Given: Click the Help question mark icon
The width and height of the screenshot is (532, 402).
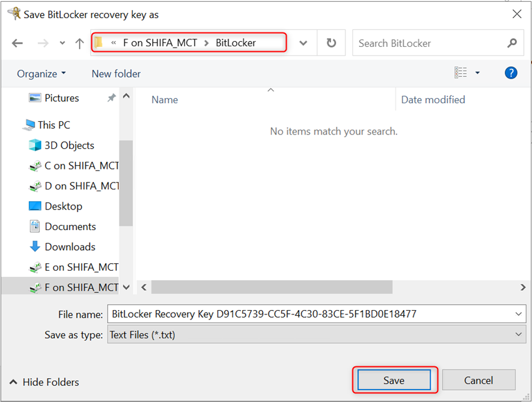Looking at the screenshot, I should click(511, 73).
